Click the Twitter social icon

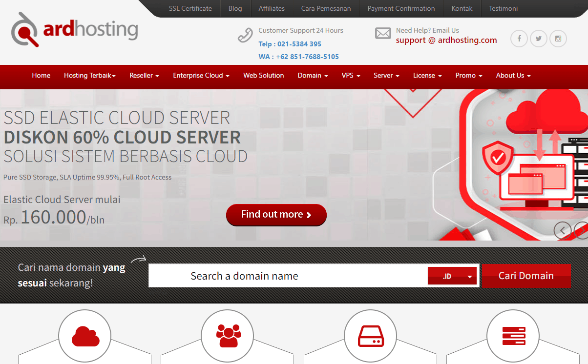coord(539,39)
